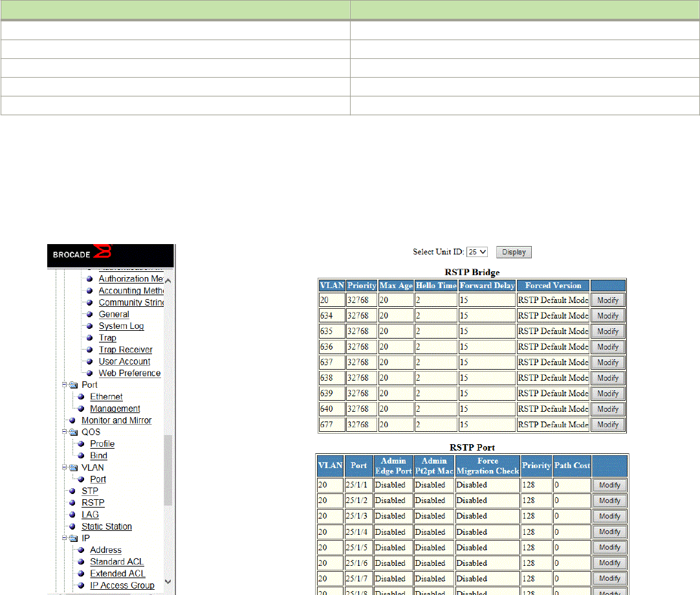Open the Trap Receiver link

coord(126,350)
